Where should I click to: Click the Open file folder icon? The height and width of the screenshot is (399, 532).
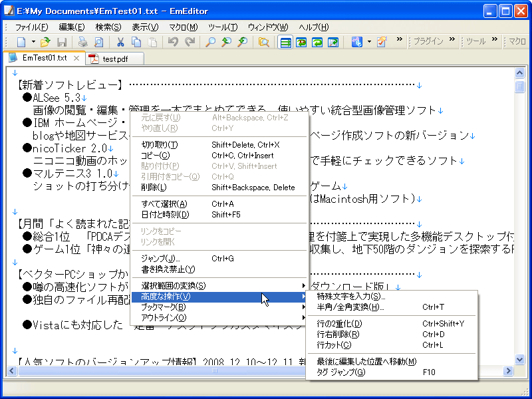click(x=45, y=42)
